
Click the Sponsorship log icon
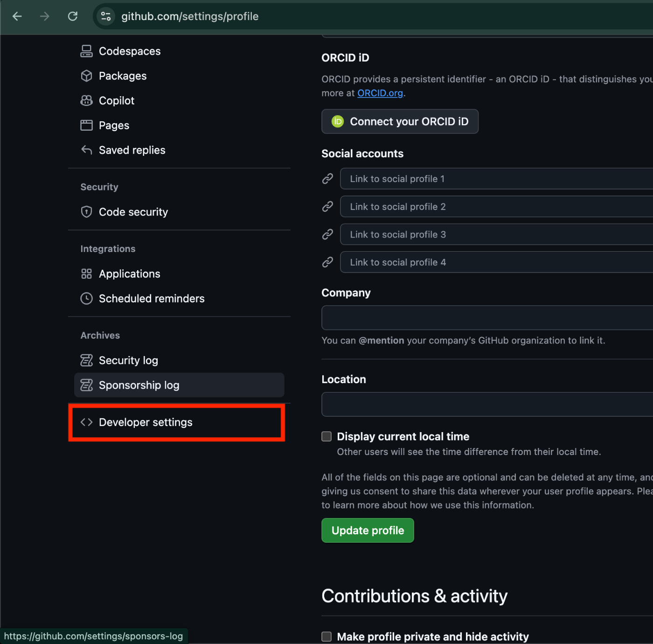tap(86, 385)
